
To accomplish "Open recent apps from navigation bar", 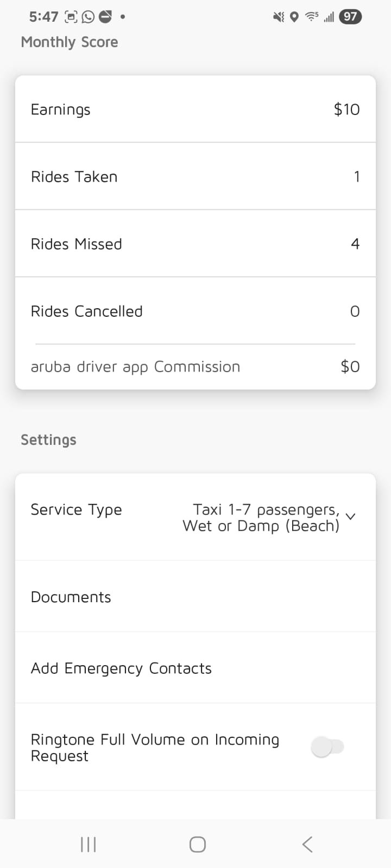I will click(x=88, y=844).
